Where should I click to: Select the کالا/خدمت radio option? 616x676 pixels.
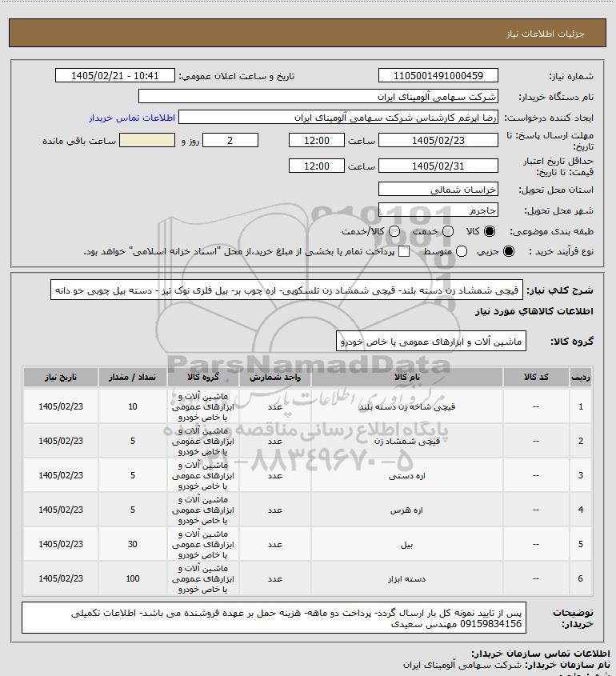394,231
